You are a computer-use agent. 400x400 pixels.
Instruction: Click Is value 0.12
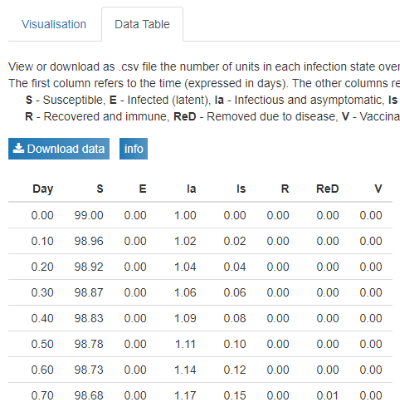[235, 369]
